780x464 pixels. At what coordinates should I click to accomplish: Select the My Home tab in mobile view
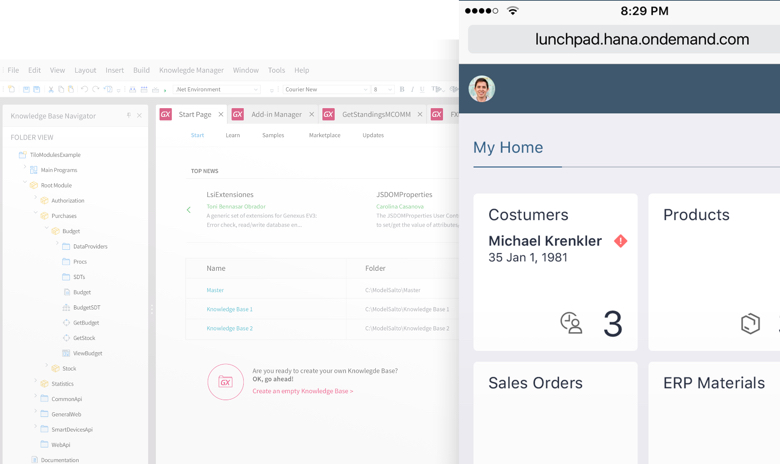coord(508,147)
